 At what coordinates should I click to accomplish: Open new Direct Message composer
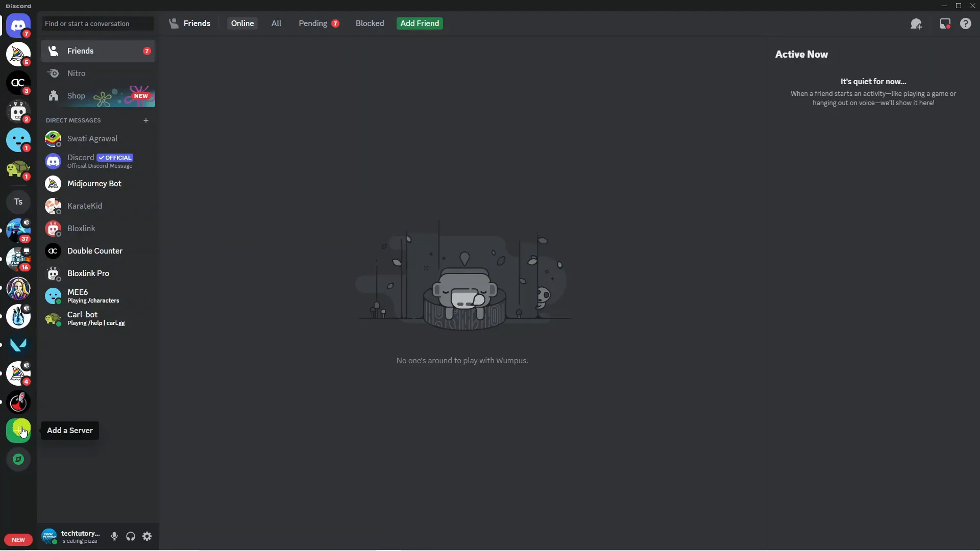[x=145, y=120]
